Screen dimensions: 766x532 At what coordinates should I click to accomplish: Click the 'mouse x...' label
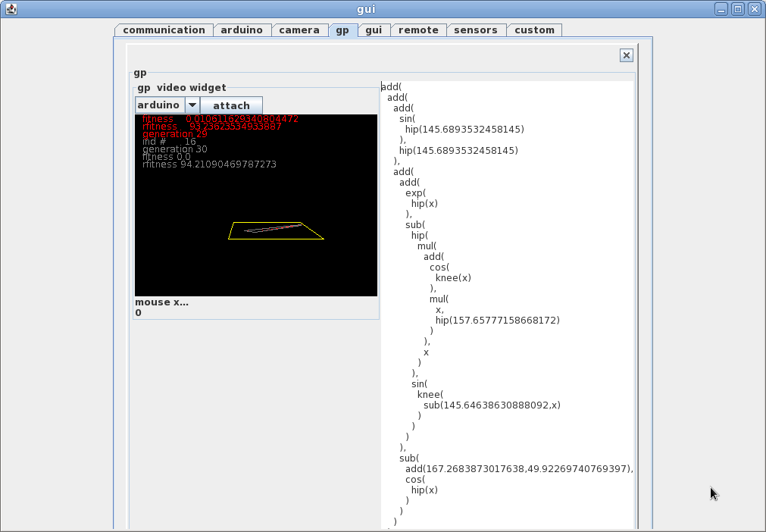click(x=161, y=302)
